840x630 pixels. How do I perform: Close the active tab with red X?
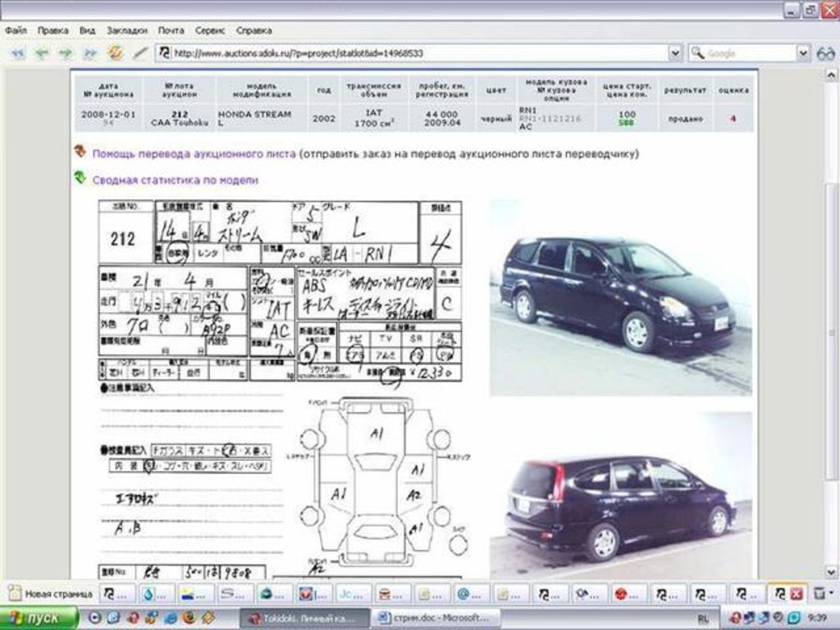(797, 594)
